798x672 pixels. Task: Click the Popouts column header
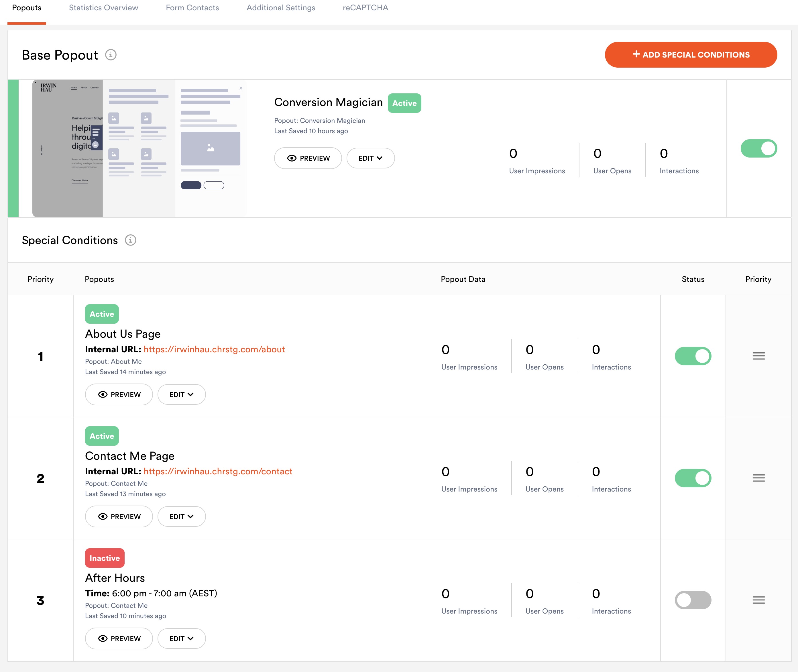[99, 279]
